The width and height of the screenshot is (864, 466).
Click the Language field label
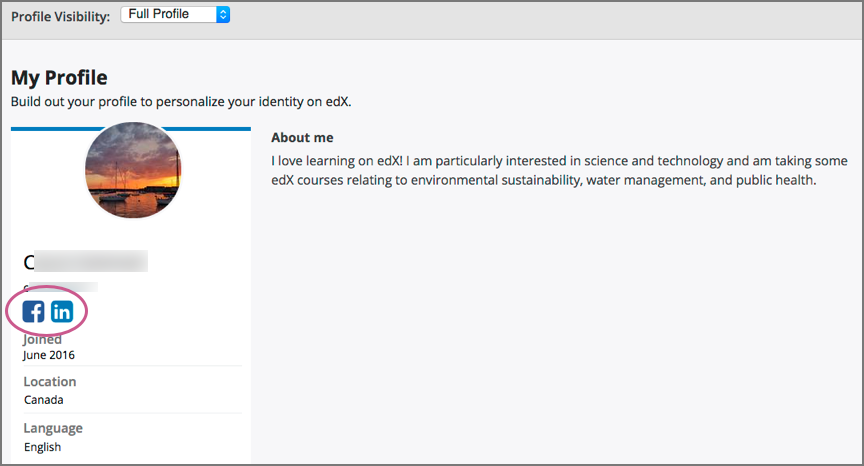(x=53, y=429)
